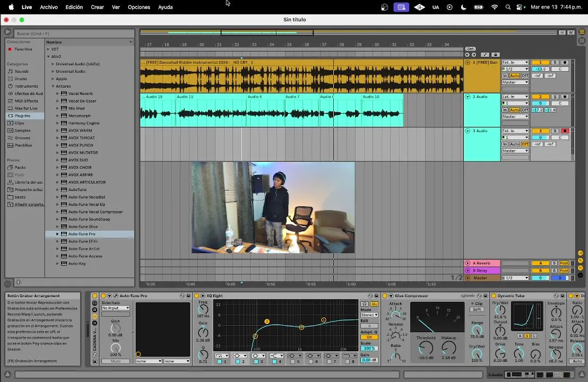
Task: Solo track 2 Audio
Action: click(x=555, y=97)
